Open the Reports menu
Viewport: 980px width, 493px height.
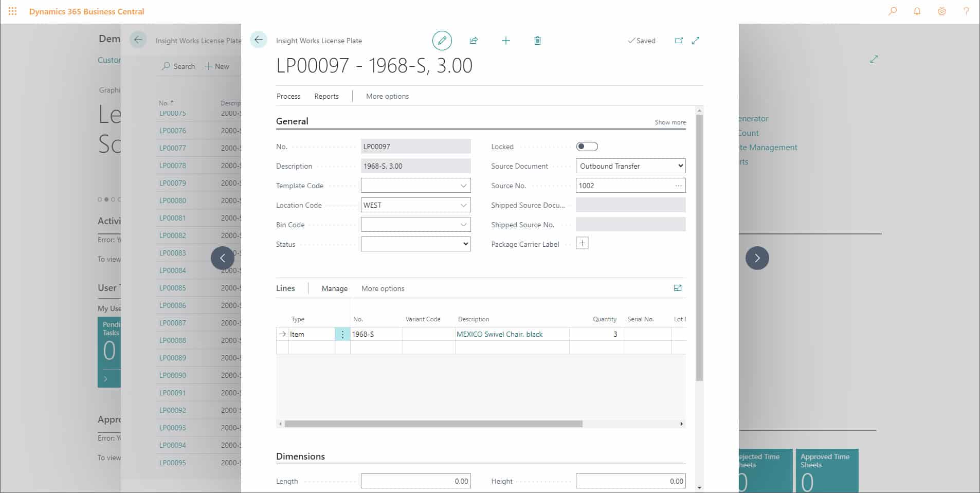pos(326,96)
